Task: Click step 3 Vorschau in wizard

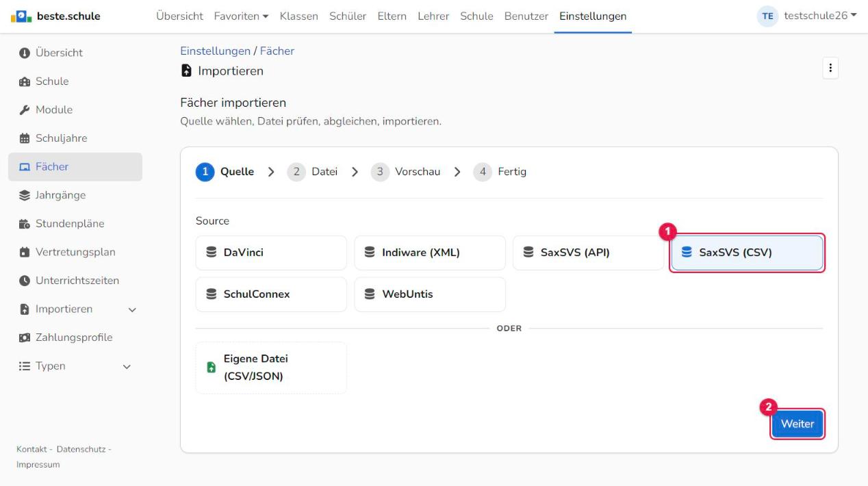Action: tap(406, 172)
